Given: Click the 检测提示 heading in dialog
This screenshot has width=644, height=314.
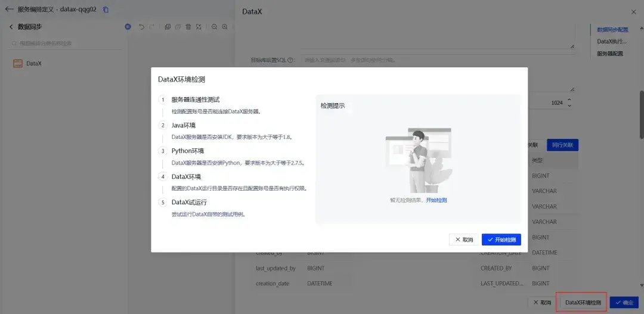Looking at the screenshot, I should (x=333, y=106).
